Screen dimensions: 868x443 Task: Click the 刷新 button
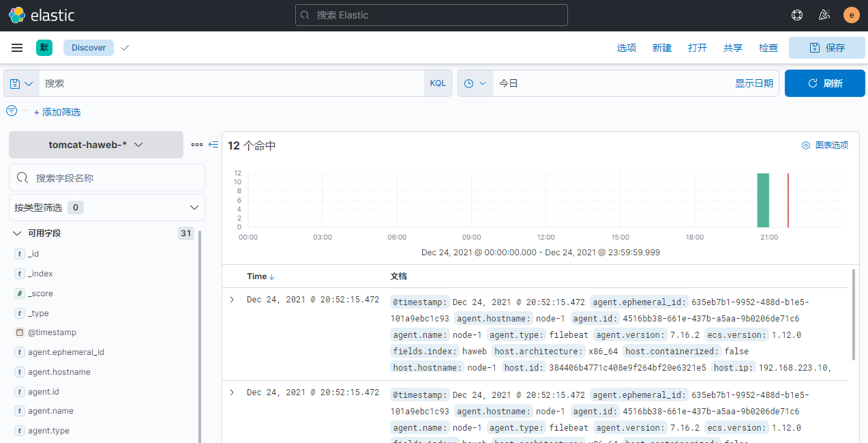click(824, 83)
